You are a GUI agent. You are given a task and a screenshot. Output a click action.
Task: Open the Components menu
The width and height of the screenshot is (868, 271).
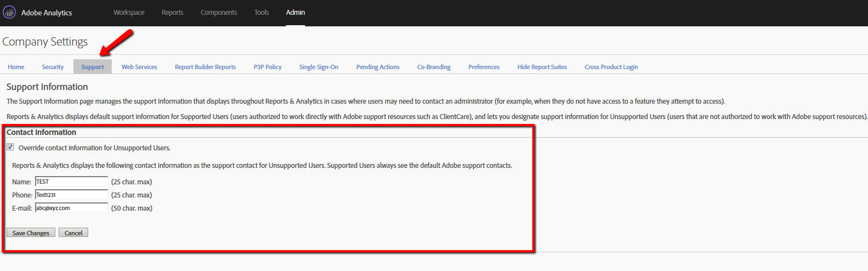point(219,13)
